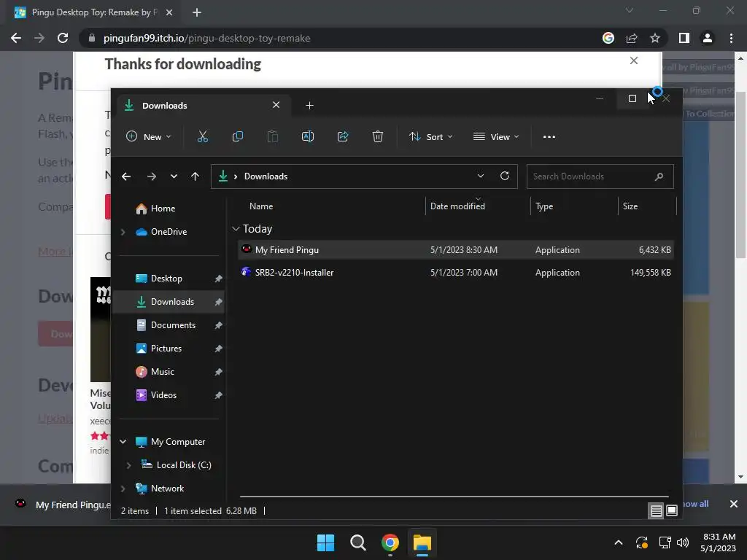Click the Google icon in address bar

(608, 38)
